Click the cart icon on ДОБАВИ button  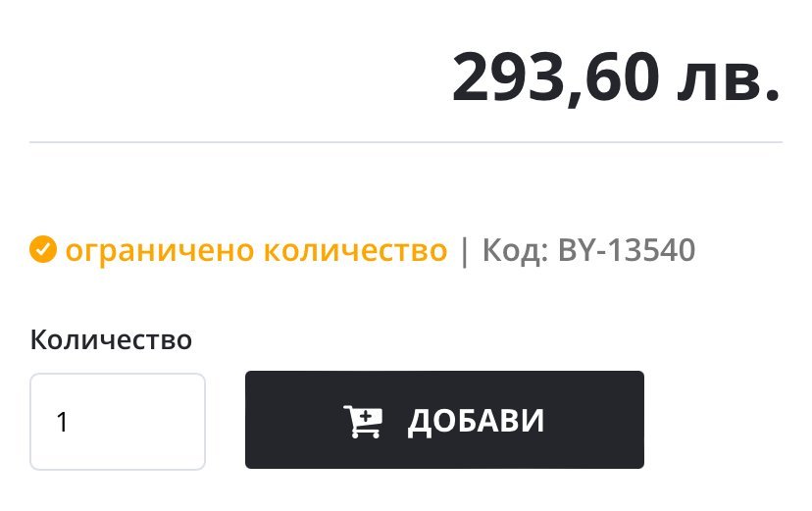pyautogui.click(x=362, y=421)
